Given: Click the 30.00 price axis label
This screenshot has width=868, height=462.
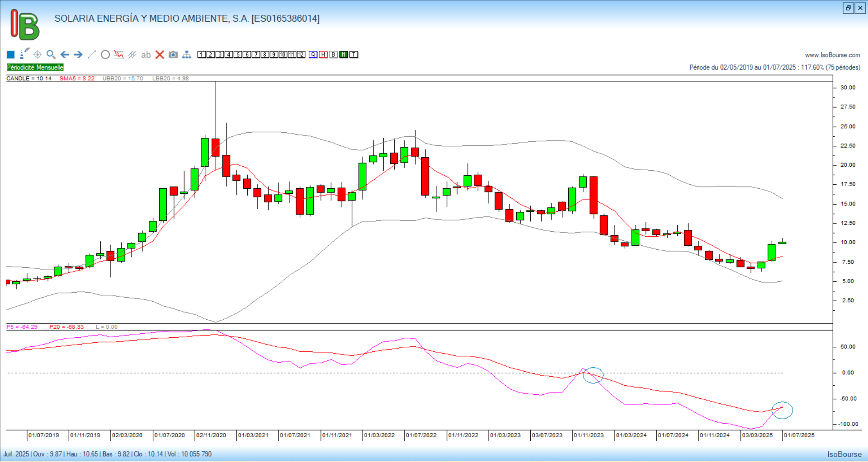Looking at the screenshot, I should 848,88.
